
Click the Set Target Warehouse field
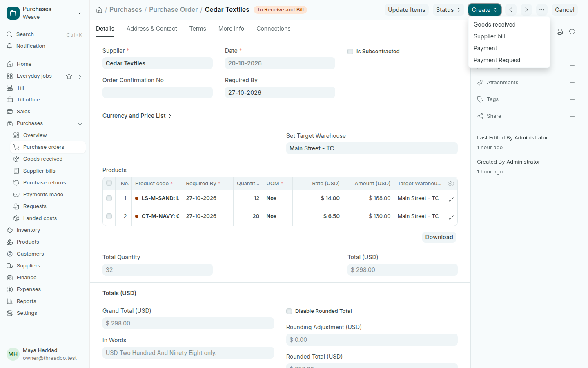[x=372, y=148]
